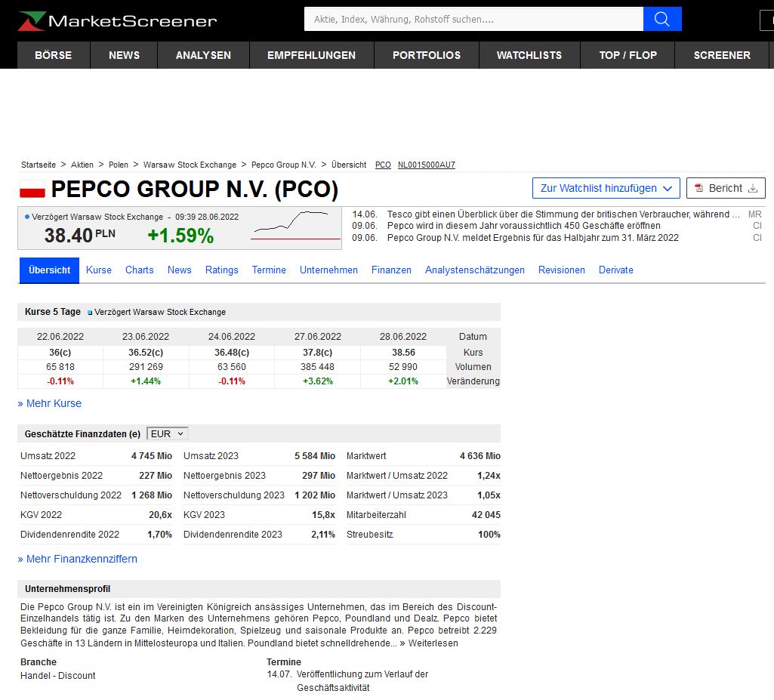The image size is (774, 700).
Task: Open the NEWS menu
Action: click(x=124, y=55)
